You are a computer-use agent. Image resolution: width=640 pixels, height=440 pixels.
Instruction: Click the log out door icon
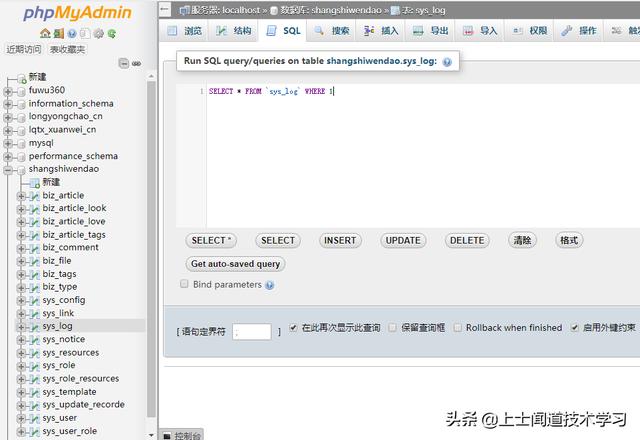tap(59, 33)
